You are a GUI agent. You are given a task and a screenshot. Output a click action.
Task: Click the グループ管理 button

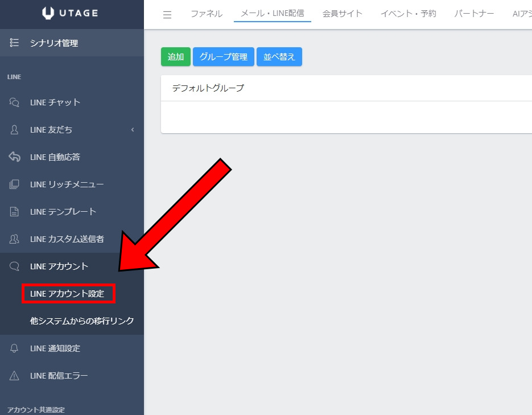coord(224,57)
